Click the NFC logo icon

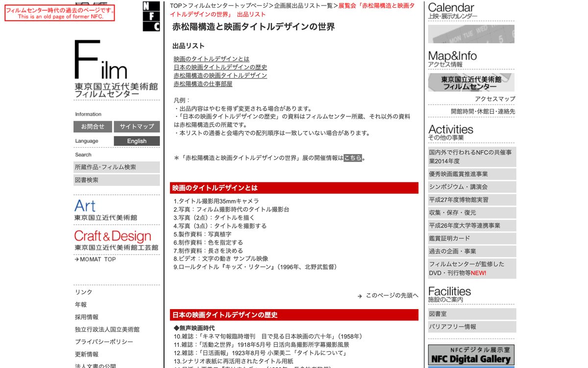(x=151, y=16)
